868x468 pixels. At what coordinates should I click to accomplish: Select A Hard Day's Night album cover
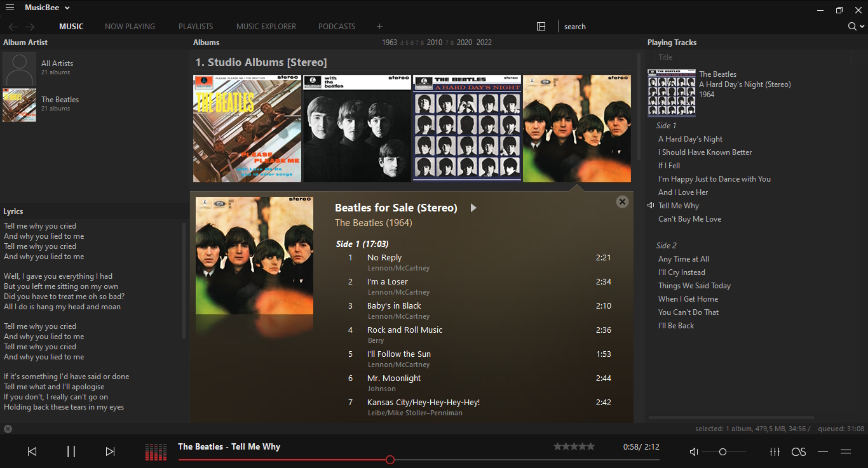pos(467,128)
